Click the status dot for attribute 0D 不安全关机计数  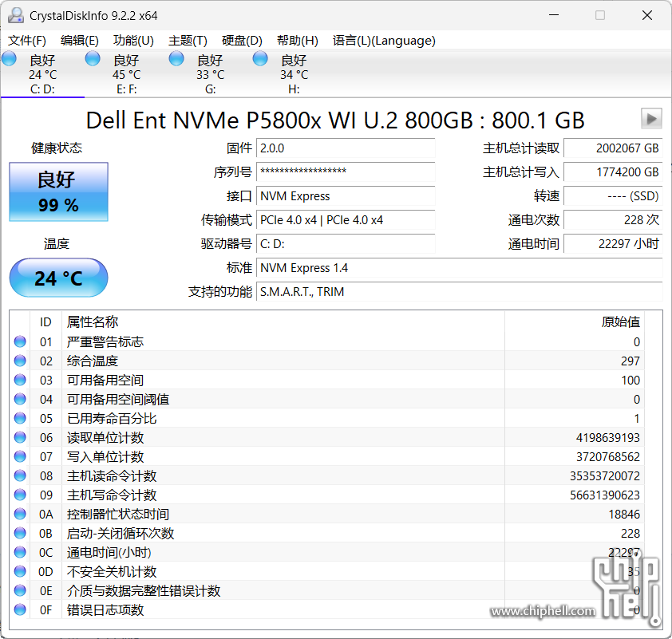tap(20, 571)
